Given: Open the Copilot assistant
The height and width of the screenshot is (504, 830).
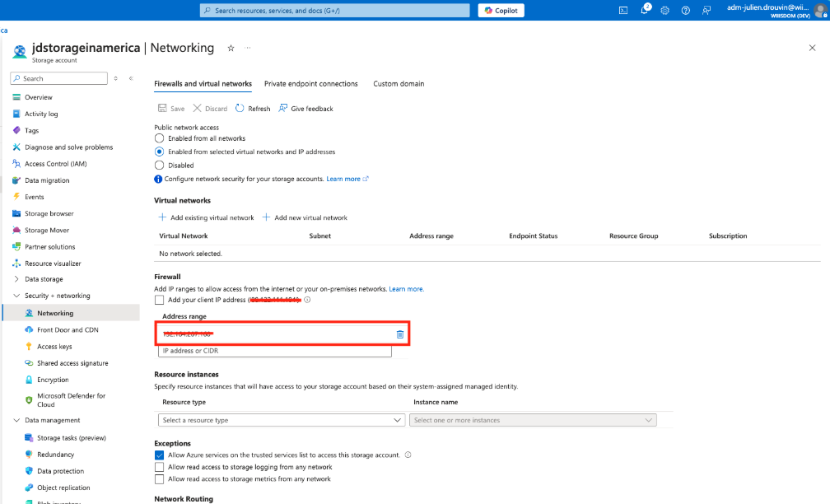Looking at the screenshot, I should pyautogui.click(x=500, y=10).
